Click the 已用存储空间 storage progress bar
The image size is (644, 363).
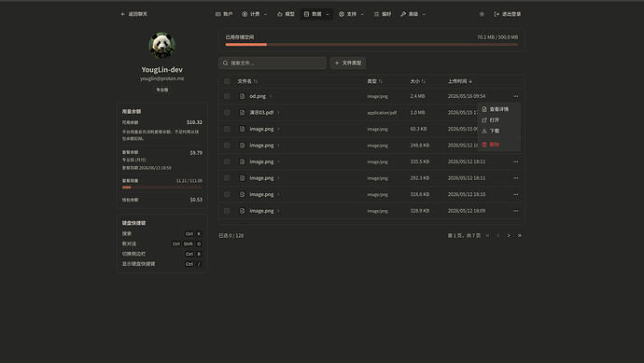click(x=371, y=45)
